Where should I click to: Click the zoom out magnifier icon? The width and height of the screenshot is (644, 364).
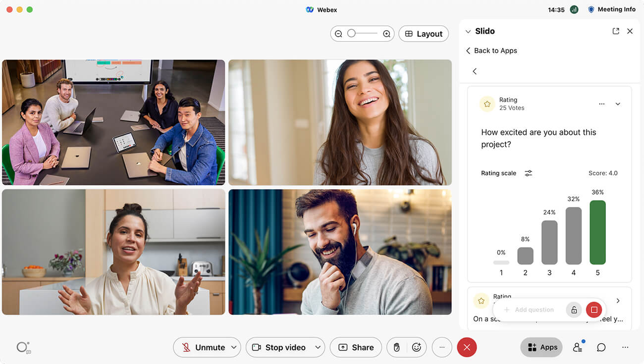click(338, 34)
